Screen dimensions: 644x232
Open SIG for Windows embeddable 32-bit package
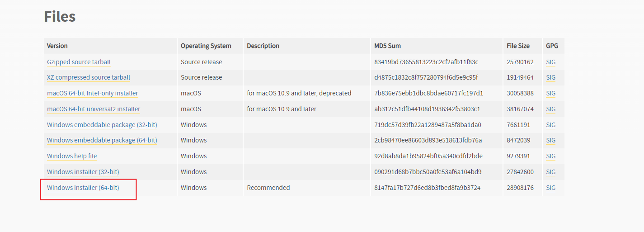coord(550,125)
